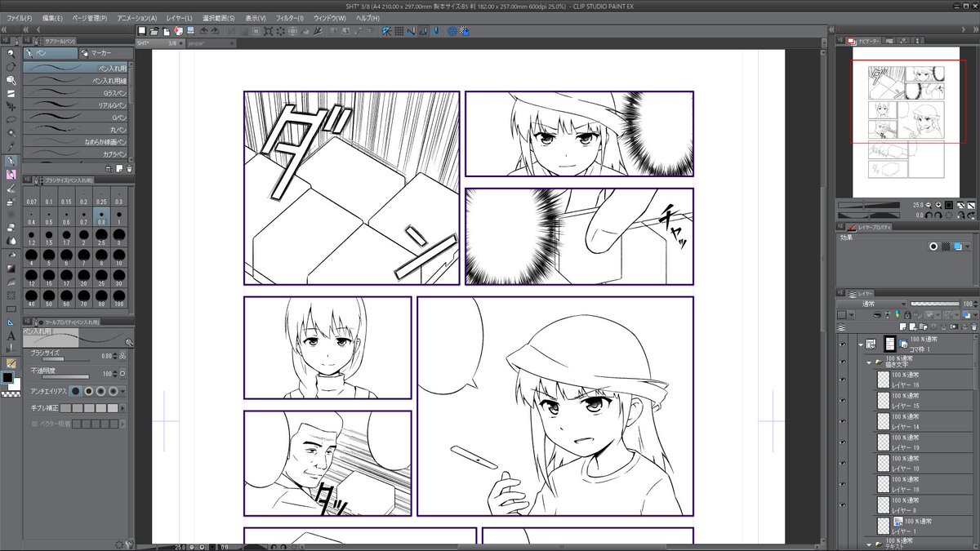This screenshot has width=980, height=551.
Task: Click the Undo arrow in command bar
Action: (203, 31)
